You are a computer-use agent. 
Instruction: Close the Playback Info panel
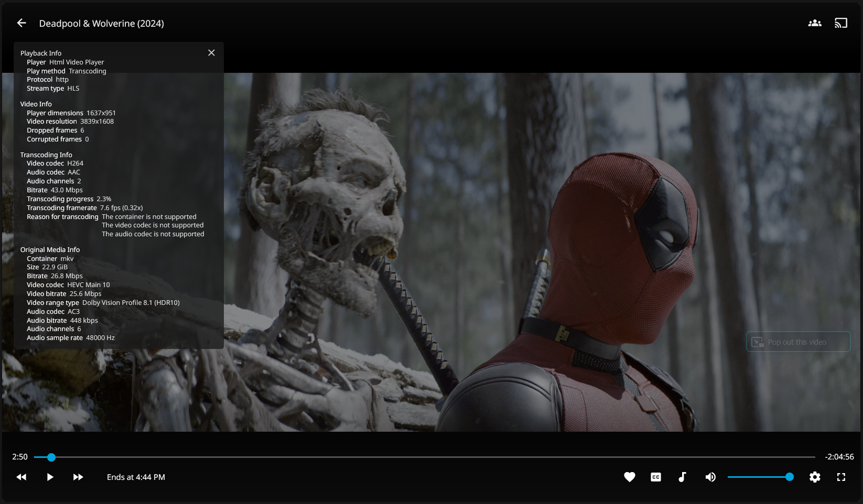211,53
